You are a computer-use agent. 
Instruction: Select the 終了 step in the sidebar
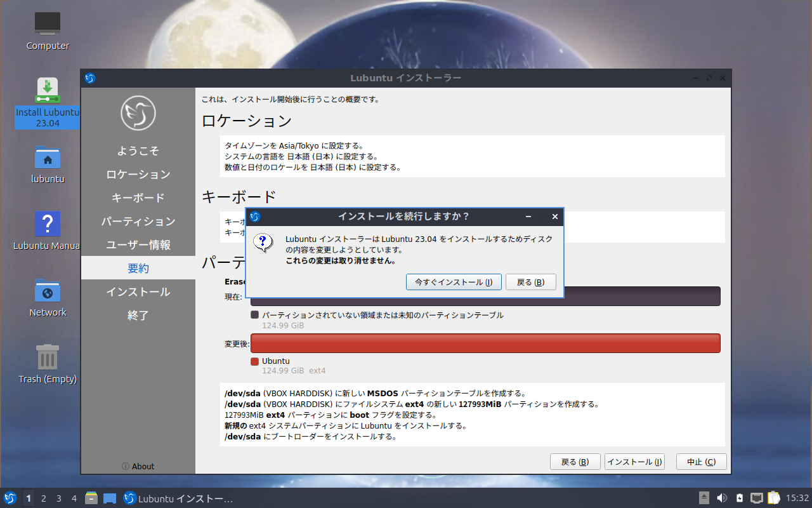[138, 316]
